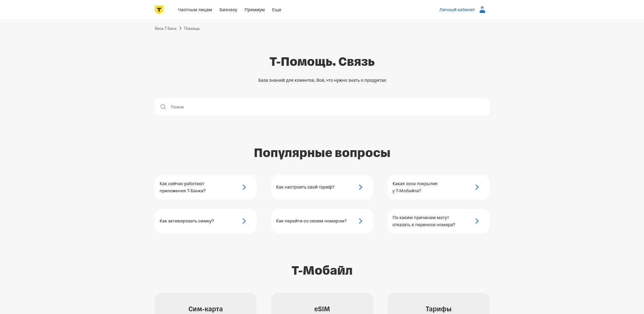
Task: Open the card 'Как перейти со своим номером?'
Action: (322, 221)
